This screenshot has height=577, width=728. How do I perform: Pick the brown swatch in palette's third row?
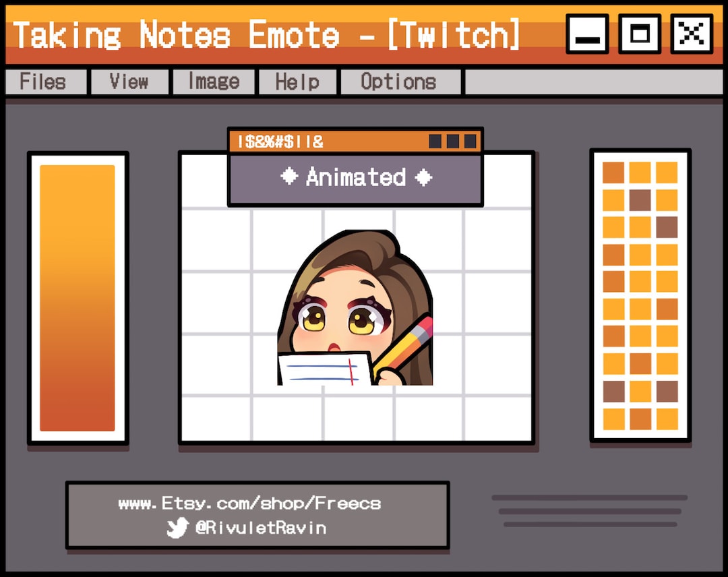pyautogui.click(x=667, y=227)
